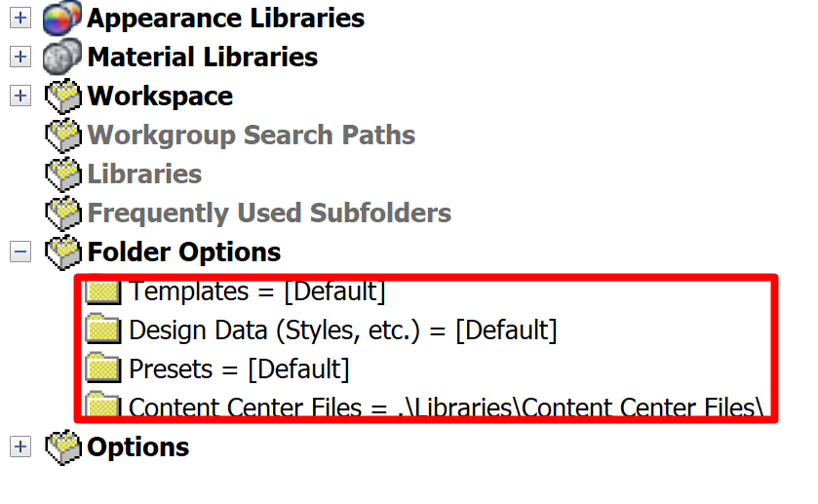Click the Templates yellow folder icon
This screenshot has height=504, width=818.
[x=102, y=291]
